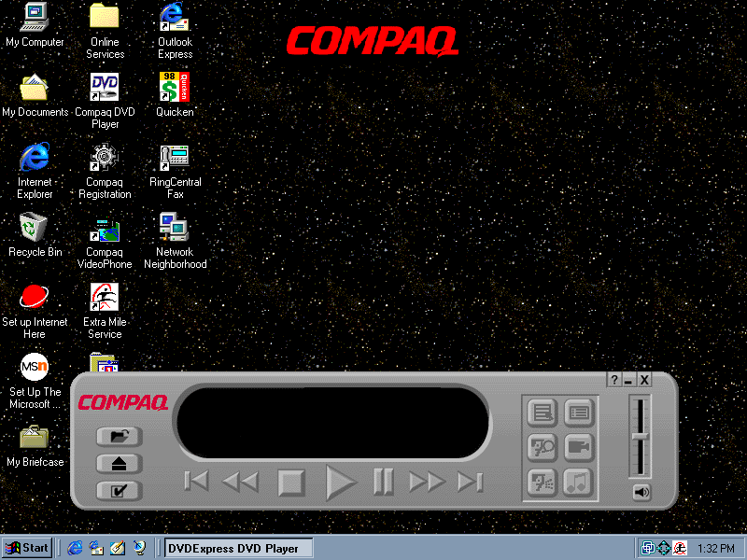Select the Set up Internet Here icon
This screenshot has width=747, height=560.
click(35, 311)
